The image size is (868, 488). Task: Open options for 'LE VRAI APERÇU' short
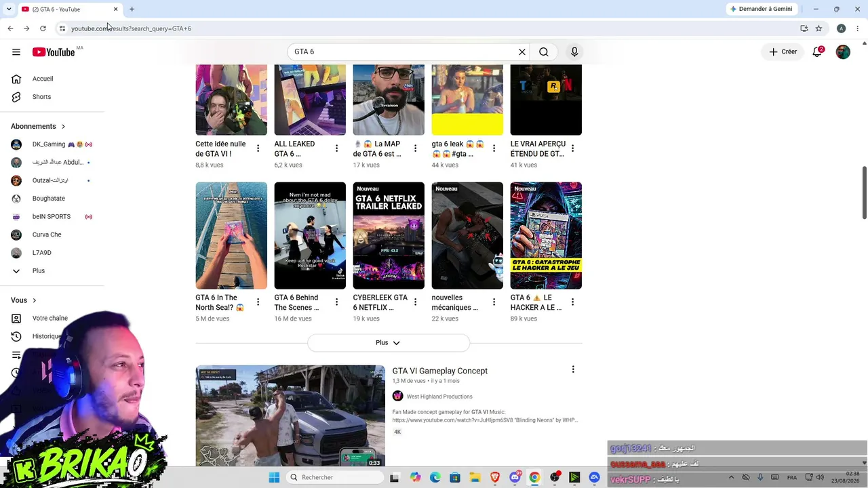pyautogui.click(x=572, y=148)
